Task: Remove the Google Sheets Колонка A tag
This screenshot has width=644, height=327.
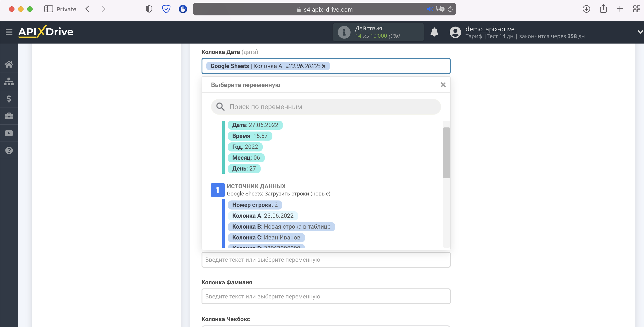Action: [324, 66]
